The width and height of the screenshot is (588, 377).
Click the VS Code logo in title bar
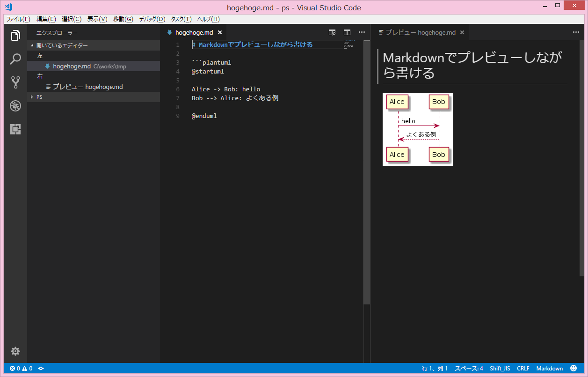click(x=8, y=7)
